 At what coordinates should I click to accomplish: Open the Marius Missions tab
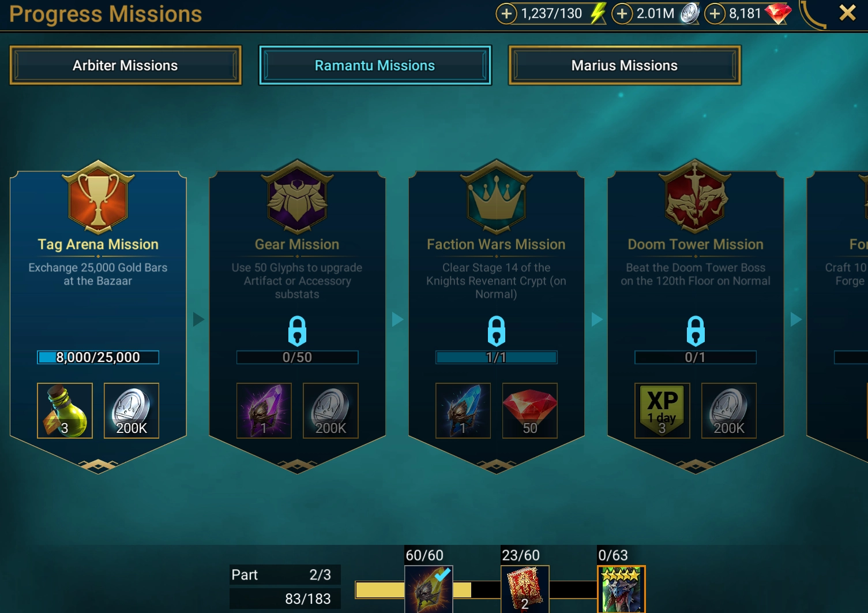point(625,65)
